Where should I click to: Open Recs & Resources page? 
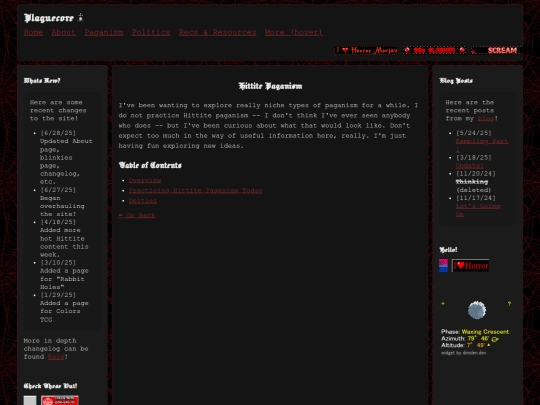click(x=217, y=32)
